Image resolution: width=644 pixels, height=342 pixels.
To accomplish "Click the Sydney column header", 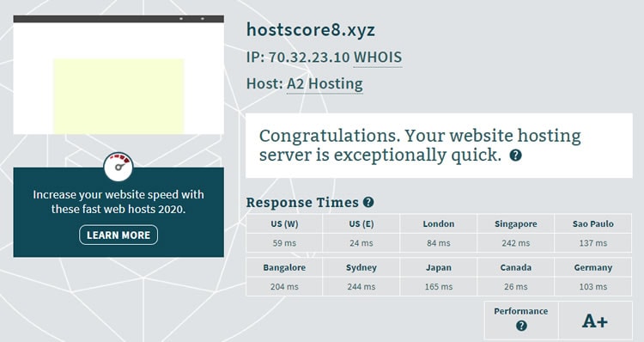I will 361,267.
